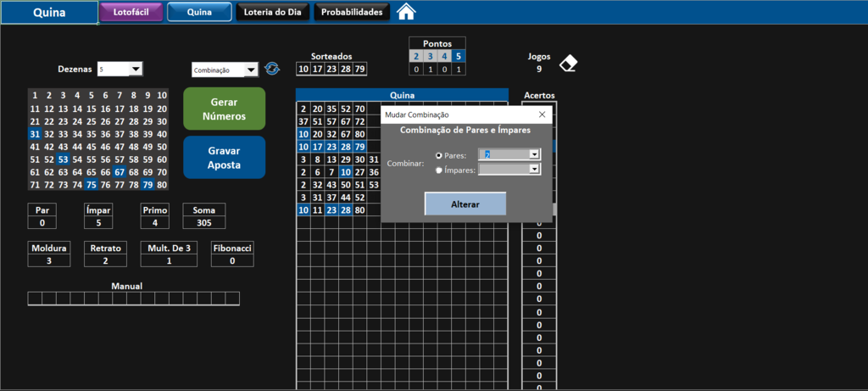Click the Ímpar count value 5

pos(98,222)
